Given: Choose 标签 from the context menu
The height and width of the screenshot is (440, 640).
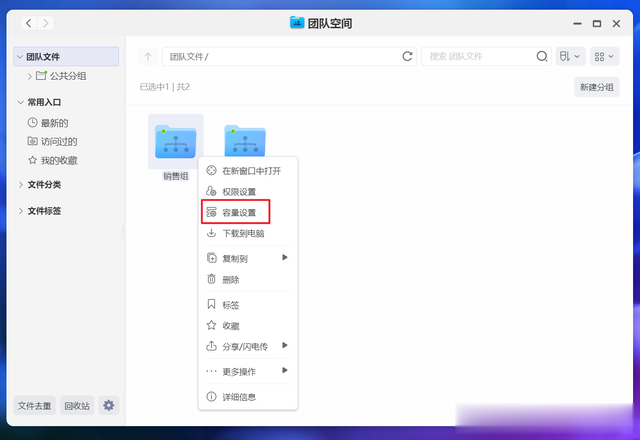Looking at the screenshot, I should 248,304.
